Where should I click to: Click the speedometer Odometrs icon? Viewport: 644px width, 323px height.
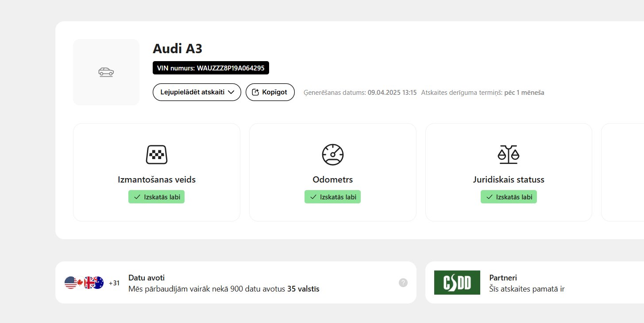(333, 155)
